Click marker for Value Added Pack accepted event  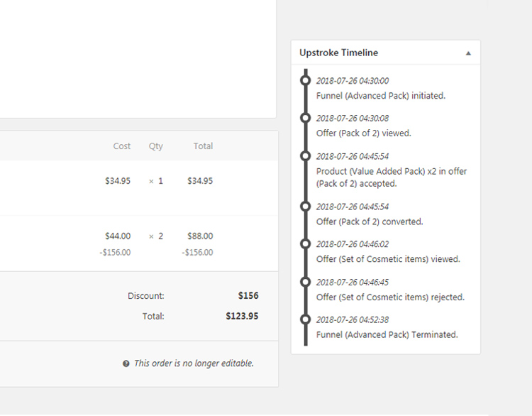click(x=305, y=156)
